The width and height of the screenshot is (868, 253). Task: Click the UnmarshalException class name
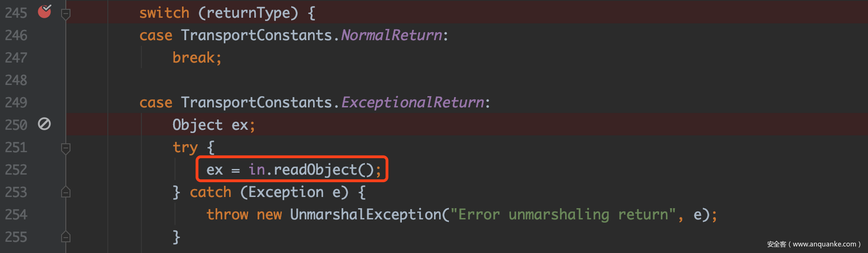pyautogui.click(x=366, y=215)
